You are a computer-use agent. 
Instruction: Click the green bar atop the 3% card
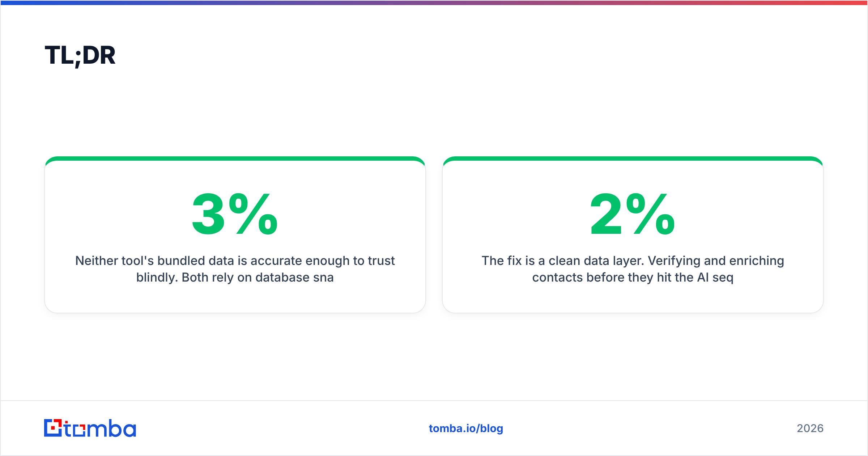[x=235, y=159]
